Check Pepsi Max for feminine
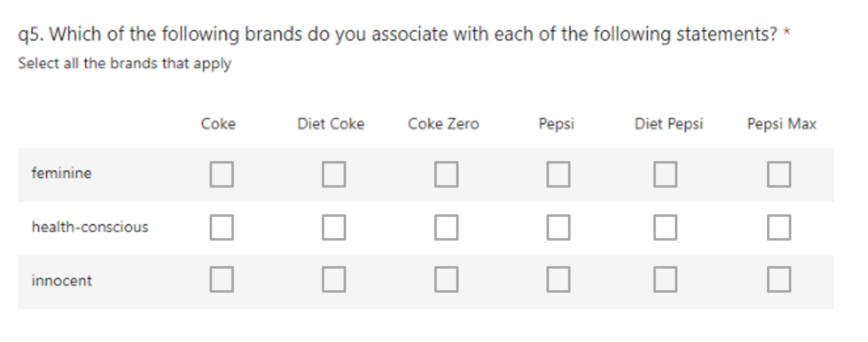This screenshot has width=868, height=342. (x=779, y=174)
